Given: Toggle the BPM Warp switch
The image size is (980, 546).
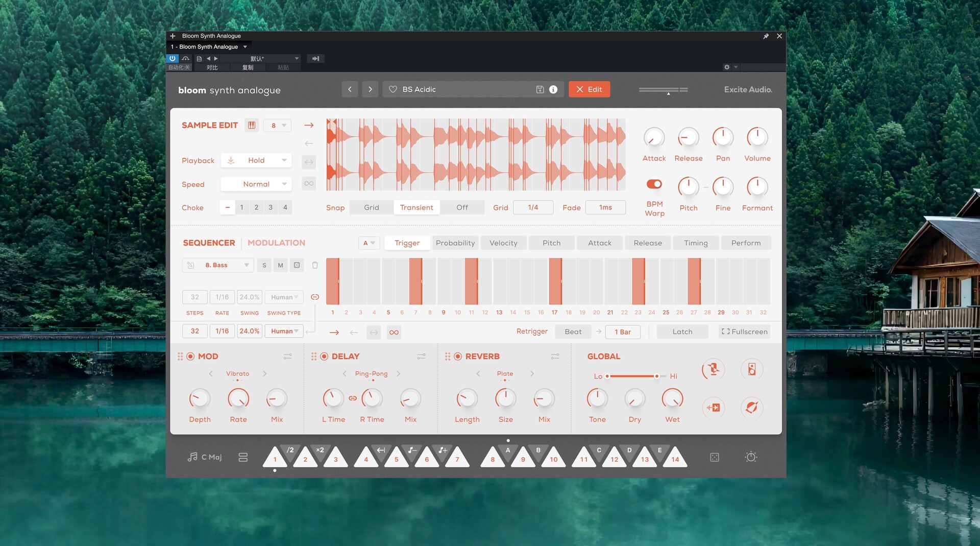Looking at the screenshot, I should point(654,184).
